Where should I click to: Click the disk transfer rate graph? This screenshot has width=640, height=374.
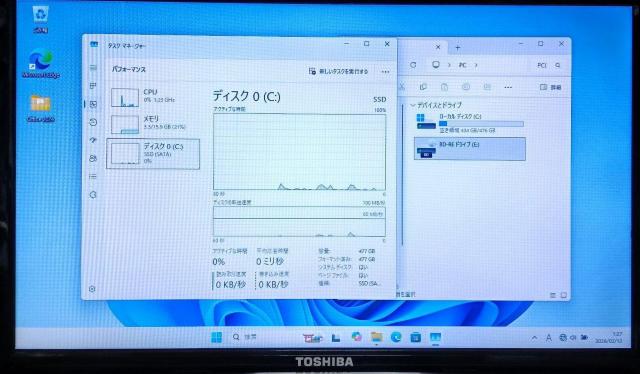click(299, 221)
